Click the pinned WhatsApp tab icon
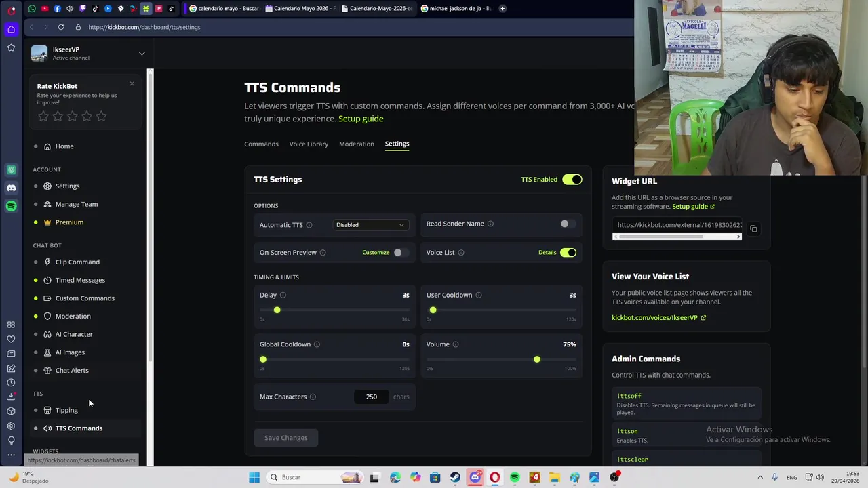The width and height of the screenshot is (868, 488). (32, 8)
